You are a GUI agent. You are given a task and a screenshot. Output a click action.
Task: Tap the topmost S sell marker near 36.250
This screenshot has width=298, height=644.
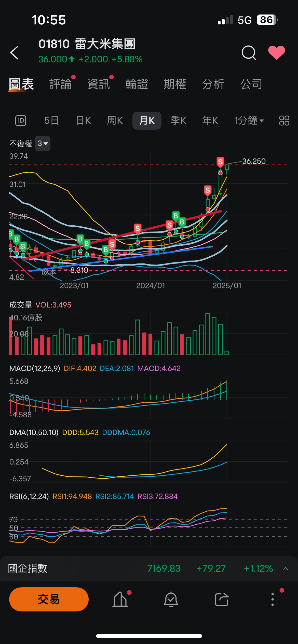point(220,162)
